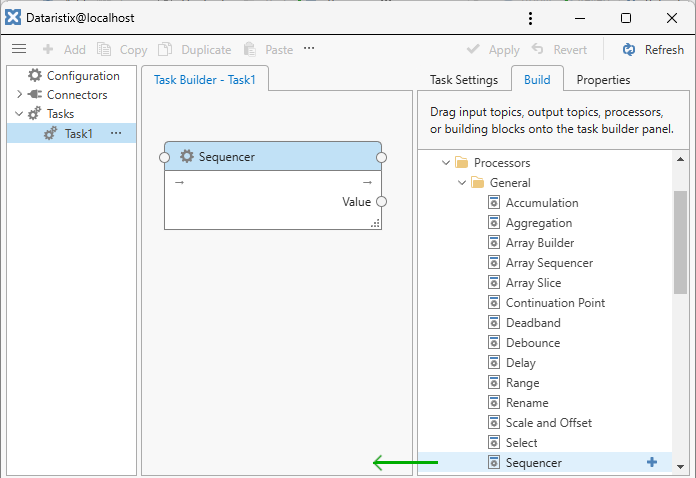Collapse the Processors folder
The width and height of the screenshot is (696, 478).
[x=445, y=163]
